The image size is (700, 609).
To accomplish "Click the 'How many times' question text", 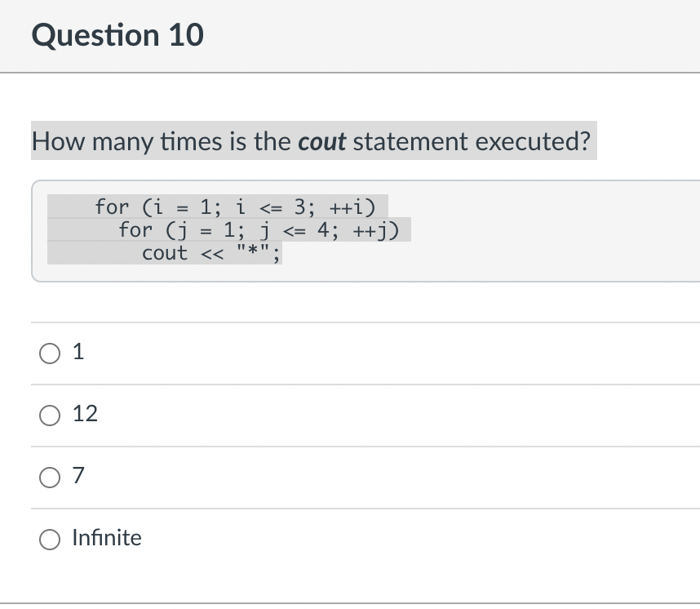I will coord(311,141).
